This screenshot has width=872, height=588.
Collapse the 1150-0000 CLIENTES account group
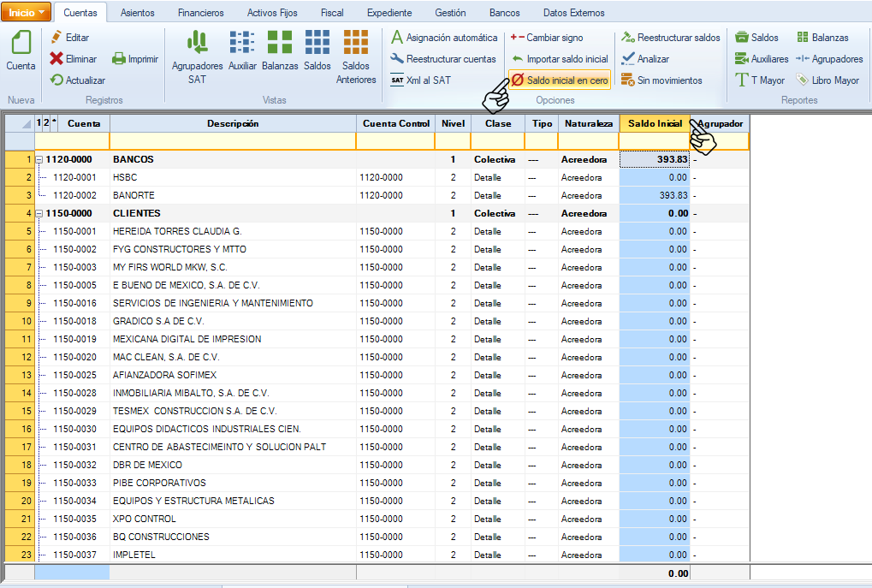[x=39, y=214]
